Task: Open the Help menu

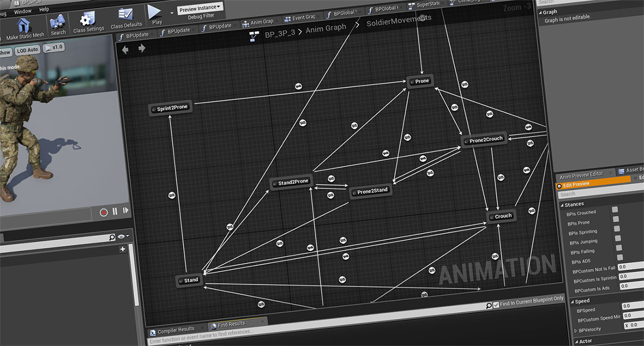Action: tap(44, 9)
